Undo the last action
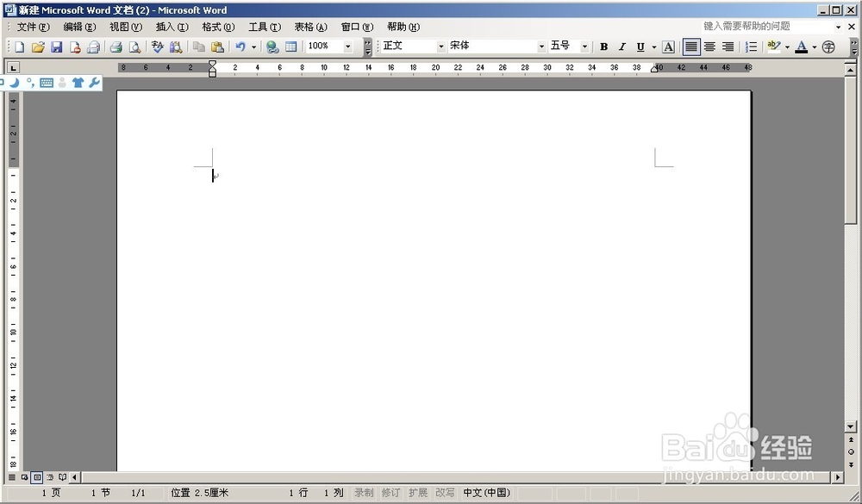The image size is (862, 504). click(x=240, y=47)
